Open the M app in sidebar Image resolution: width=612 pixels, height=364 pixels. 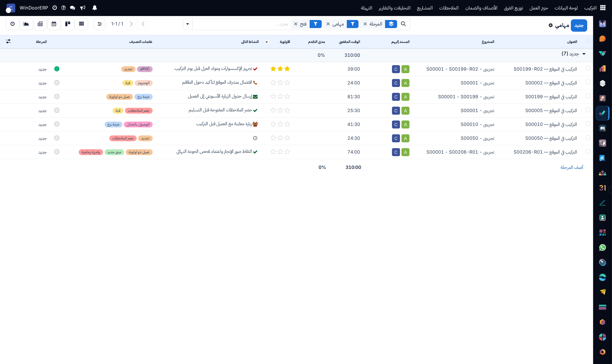(602, 24)
